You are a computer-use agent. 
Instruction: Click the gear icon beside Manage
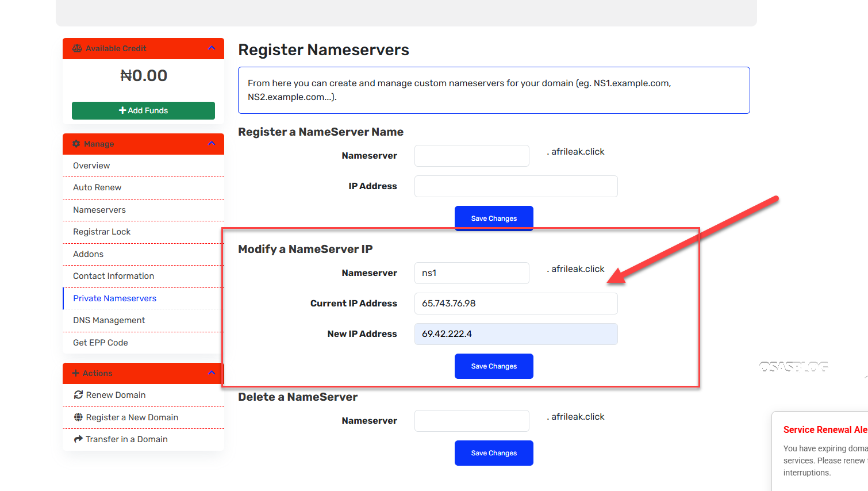point(76,144)
